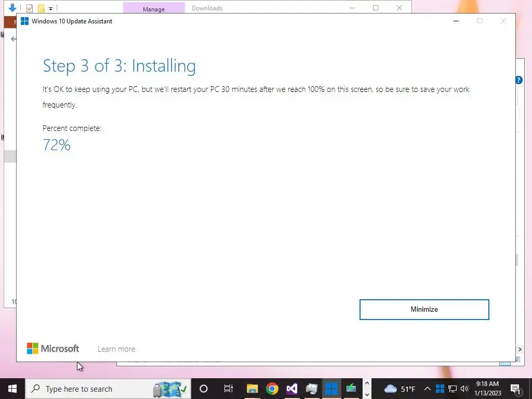Screen dimensions: 532x399
Task: Open the Windows Start menu
Action: coord(12,389)
